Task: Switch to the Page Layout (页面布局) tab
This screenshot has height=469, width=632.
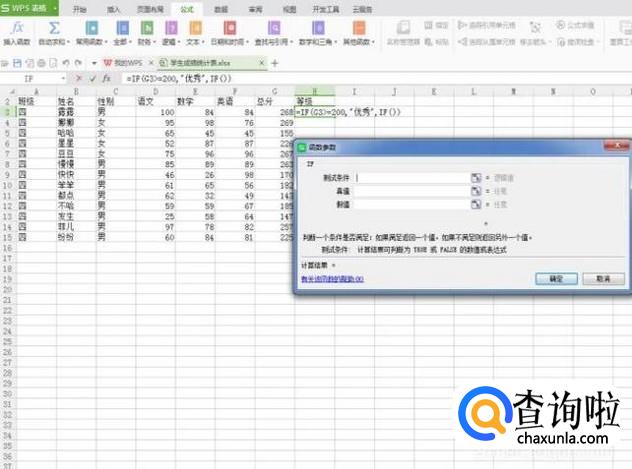Action: click(x=150, y=9)
